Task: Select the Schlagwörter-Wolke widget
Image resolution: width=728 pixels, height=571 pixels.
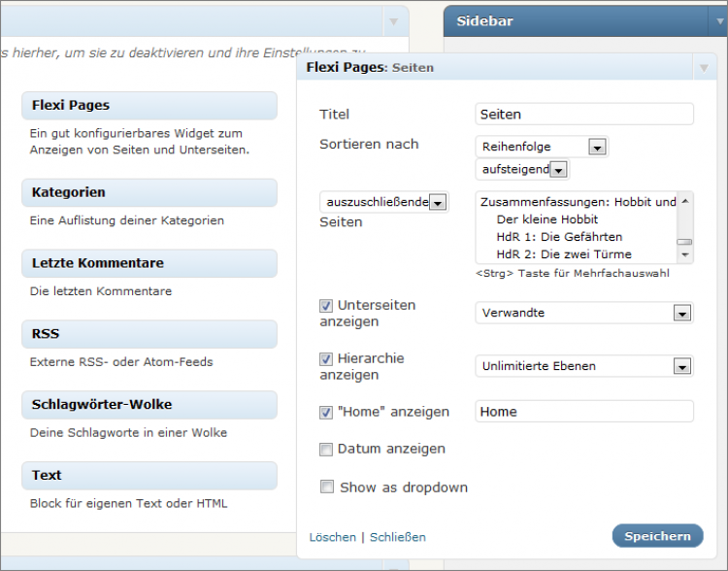Action: tap(149, 404)
